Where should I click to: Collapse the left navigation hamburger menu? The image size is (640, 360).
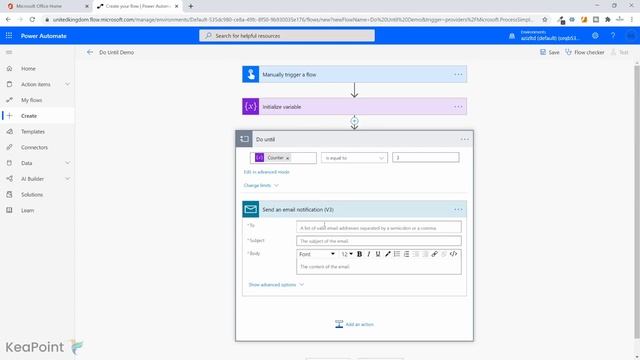click(x=9, y=52)
